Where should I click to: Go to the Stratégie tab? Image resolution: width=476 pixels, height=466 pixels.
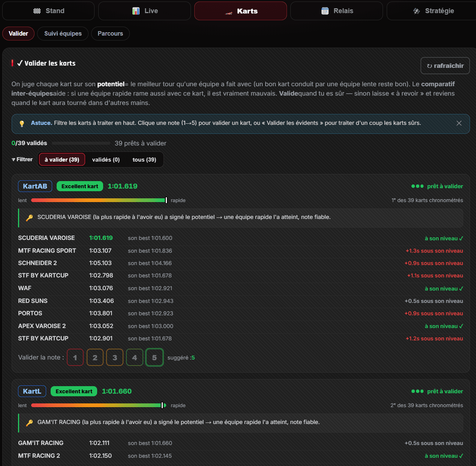(432, 11)
